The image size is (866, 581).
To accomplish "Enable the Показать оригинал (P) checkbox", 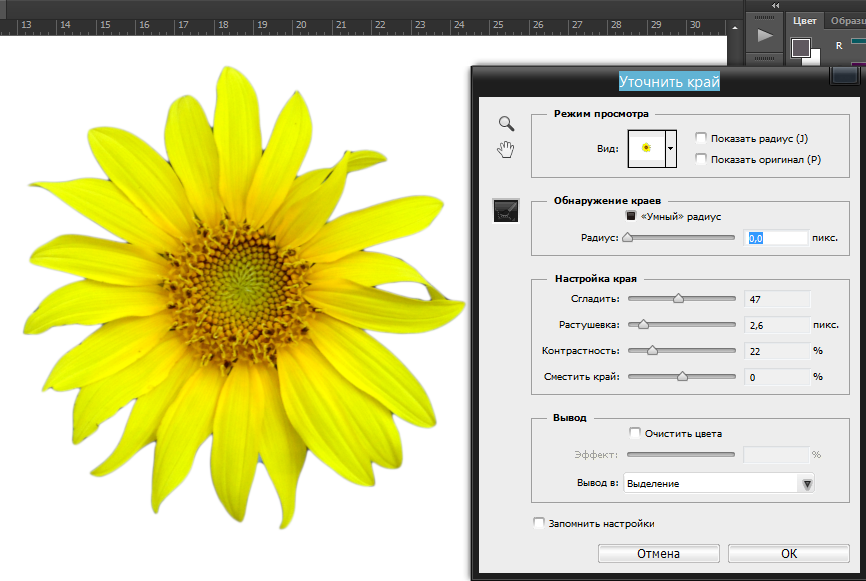I will click(x=701, y=159).
